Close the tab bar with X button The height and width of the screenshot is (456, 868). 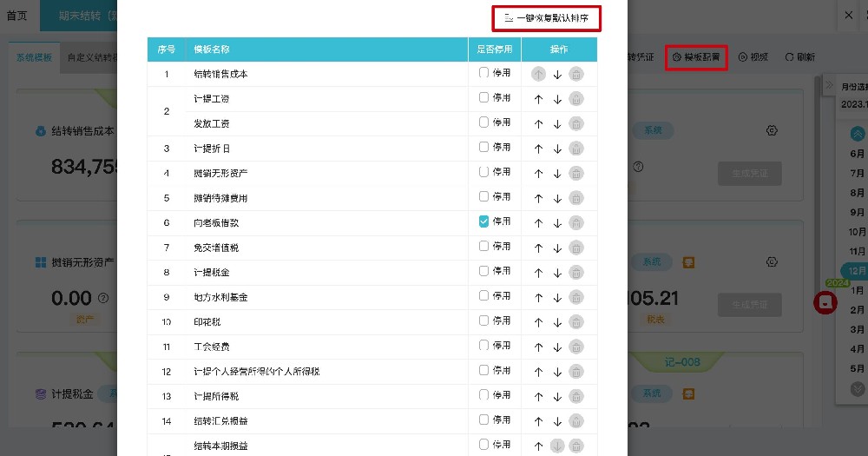coord(849,15)
